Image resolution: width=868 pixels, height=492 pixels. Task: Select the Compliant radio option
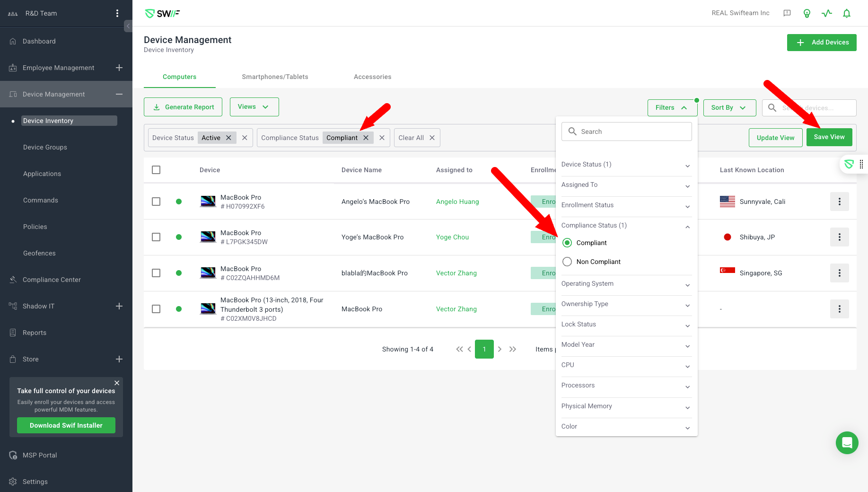click(567, 243)
